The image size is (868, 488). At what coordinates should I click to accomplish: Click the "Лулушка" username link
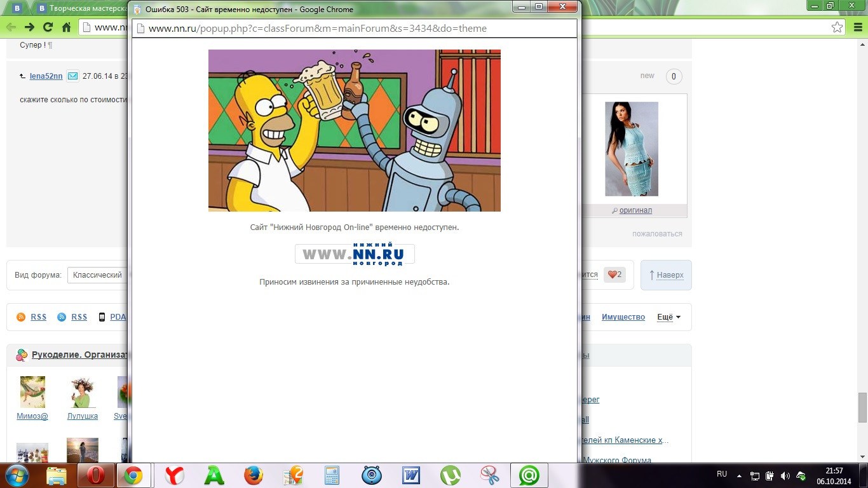pos(83,416)
